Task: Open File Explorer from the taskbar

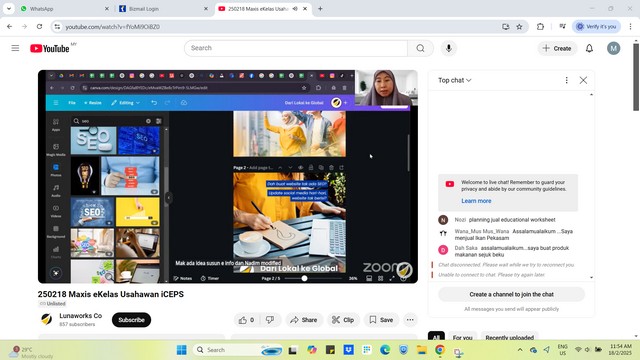Action: coord(421,350)
